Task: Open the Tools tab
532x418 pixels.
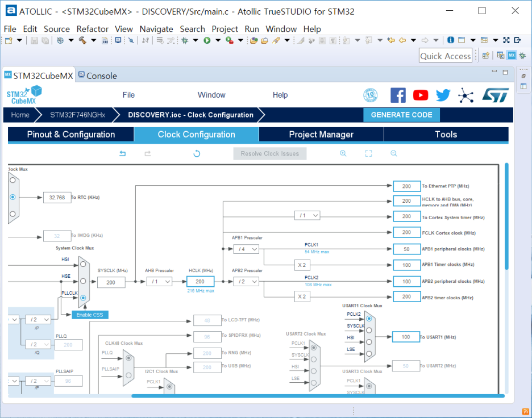Action: click(x=446, y=134)
